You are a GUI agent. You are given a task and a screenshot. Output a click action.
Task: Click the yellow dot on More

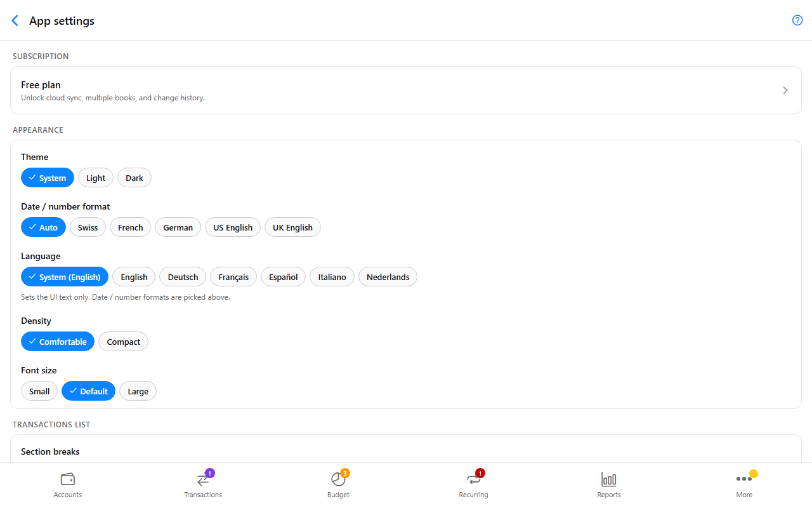pos(754,473)
